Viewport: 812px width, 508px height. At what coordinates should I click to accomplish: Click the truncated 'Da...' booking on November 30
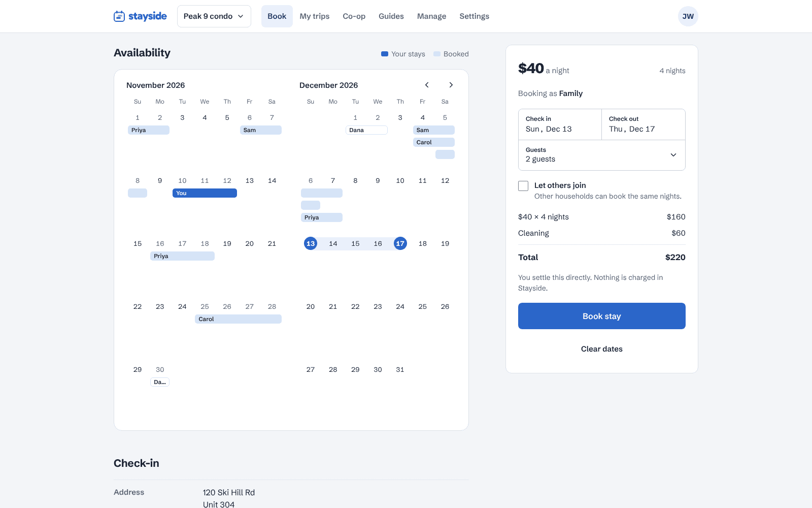pos(160,382)
